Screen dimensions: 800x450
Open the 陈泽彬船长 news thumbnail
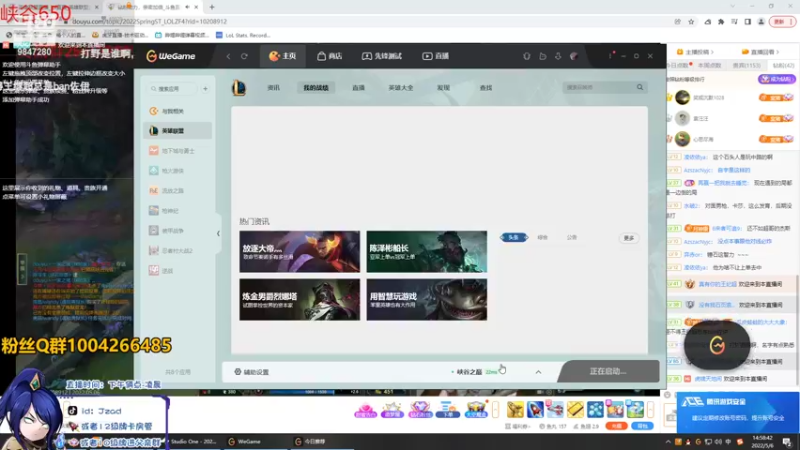(427, 252)
